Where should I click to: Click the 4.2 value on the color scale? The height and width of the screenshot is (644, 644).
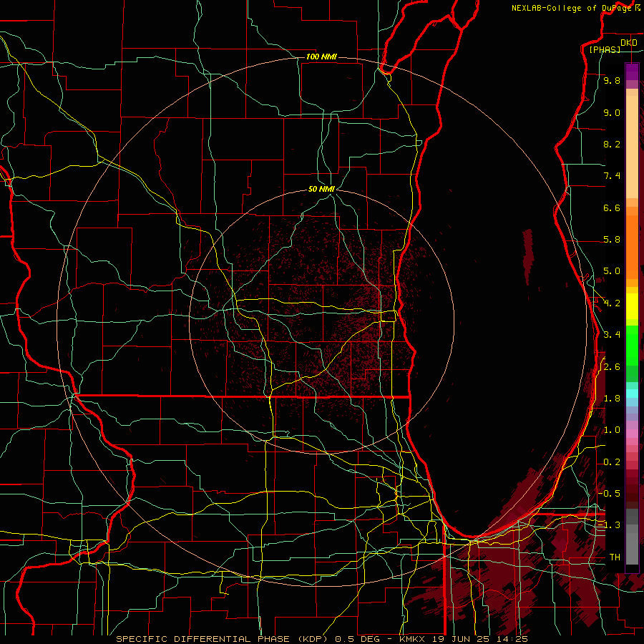pyautogui.click(x=612, y=303)
